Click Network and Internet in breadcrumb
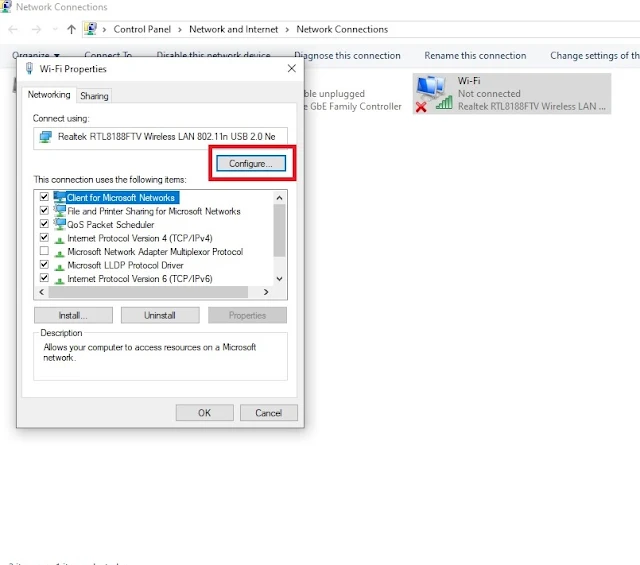640x565 pixels. [x=233, y=29]
